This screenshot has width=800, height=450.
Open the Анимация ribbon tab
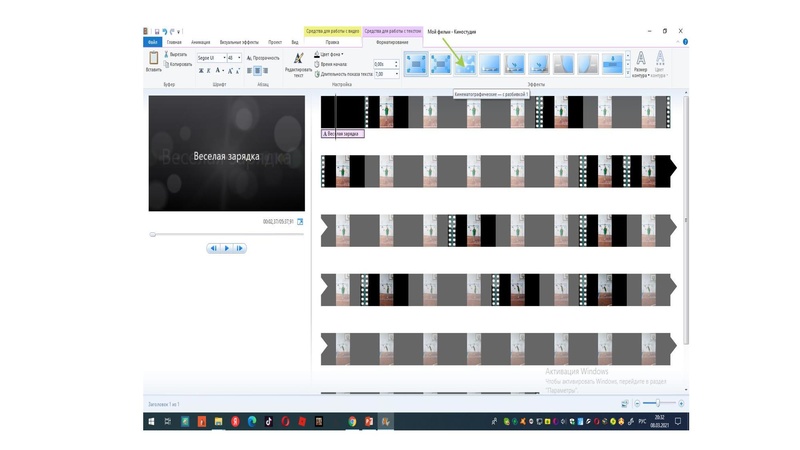pyautogui.click(x=200, y=43)
